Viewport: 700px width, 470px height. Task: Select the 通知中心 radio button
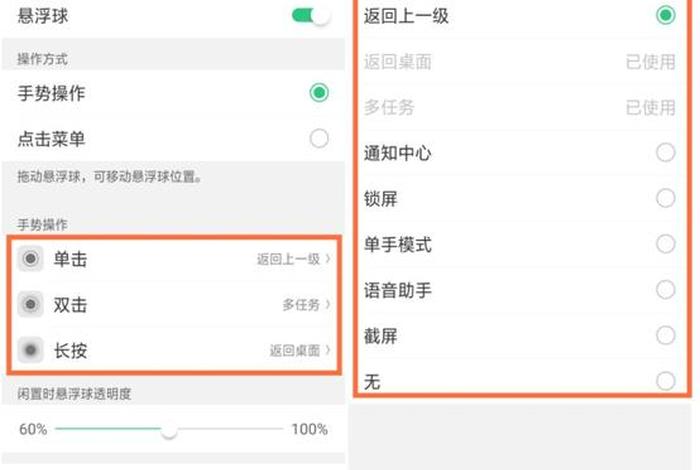(665, 153)
